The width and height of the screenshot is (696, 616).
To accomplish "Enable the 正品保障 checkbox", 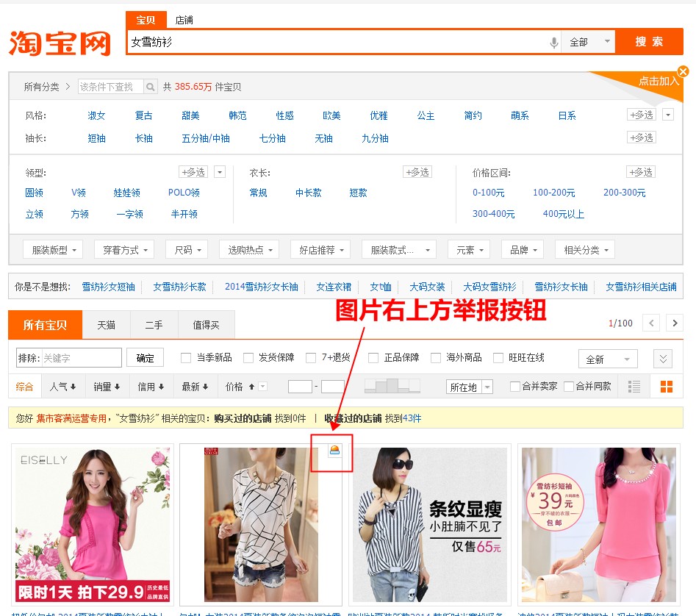I will [x=373, y=358].
